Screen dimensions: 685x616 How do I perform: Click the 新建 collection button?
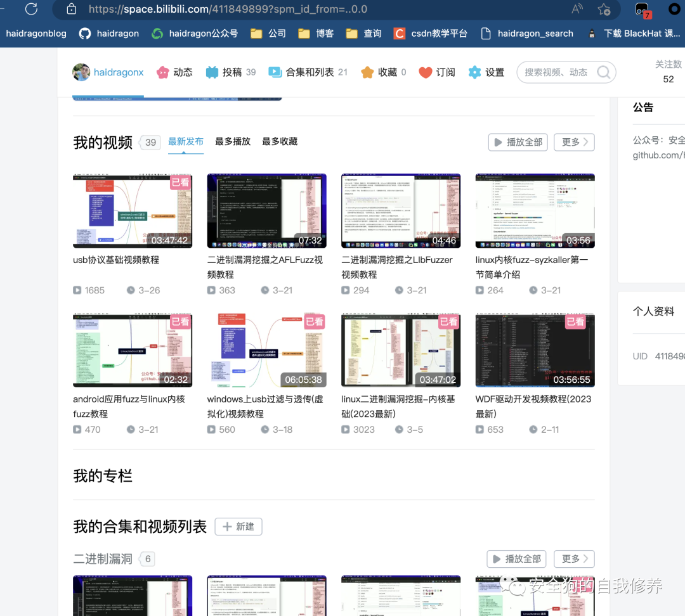coord(238,527)
